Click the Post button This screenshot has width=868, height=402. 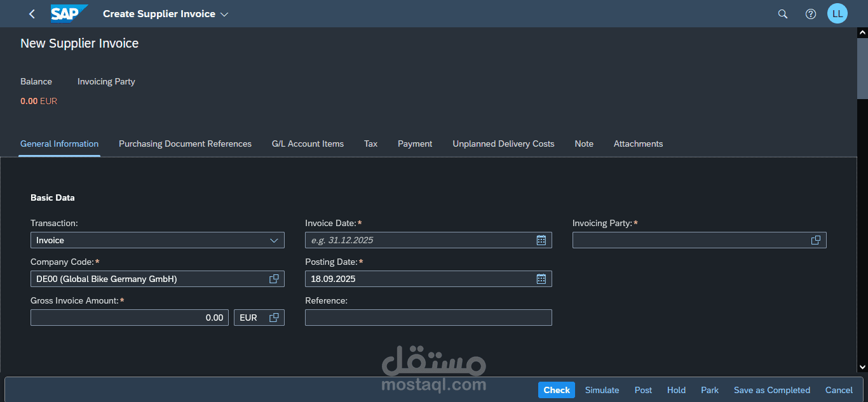(643, 390)
